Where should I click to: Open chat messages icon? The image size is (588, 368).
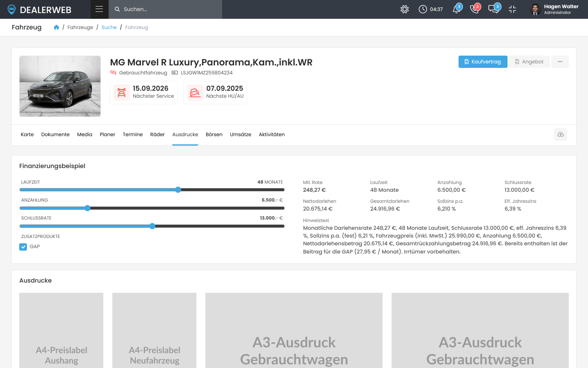point(494,9)
